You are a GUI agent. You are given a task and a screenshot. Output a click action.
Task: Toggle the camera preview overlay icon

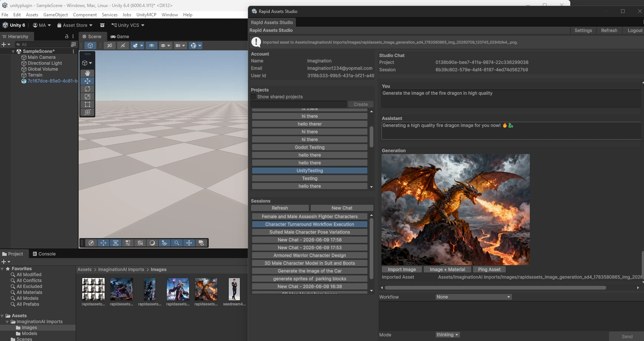[201, 243]
